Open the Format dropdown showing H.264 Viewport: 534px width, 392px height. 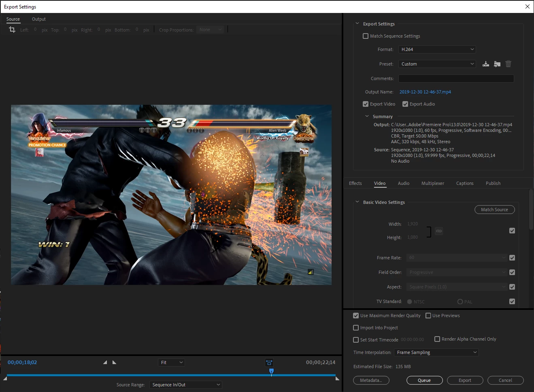[x=437, y=49]
